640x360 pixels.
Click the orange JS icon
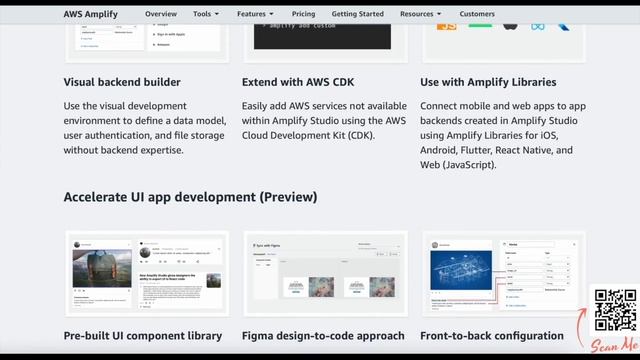tap(446, 27)
